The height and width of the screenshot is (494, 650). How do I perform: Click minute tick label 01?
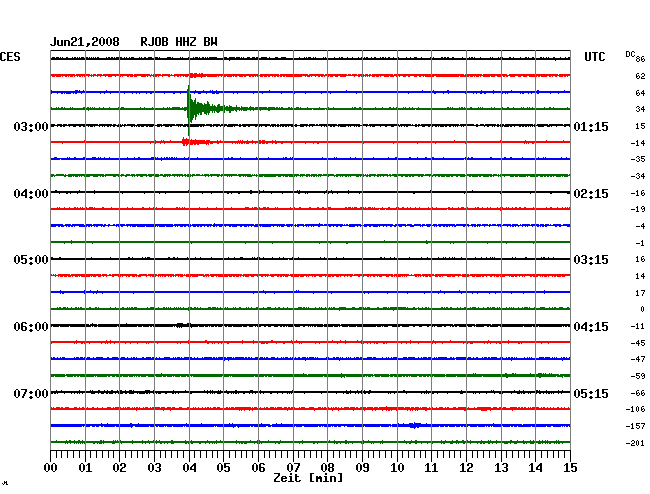pos(85,468)
